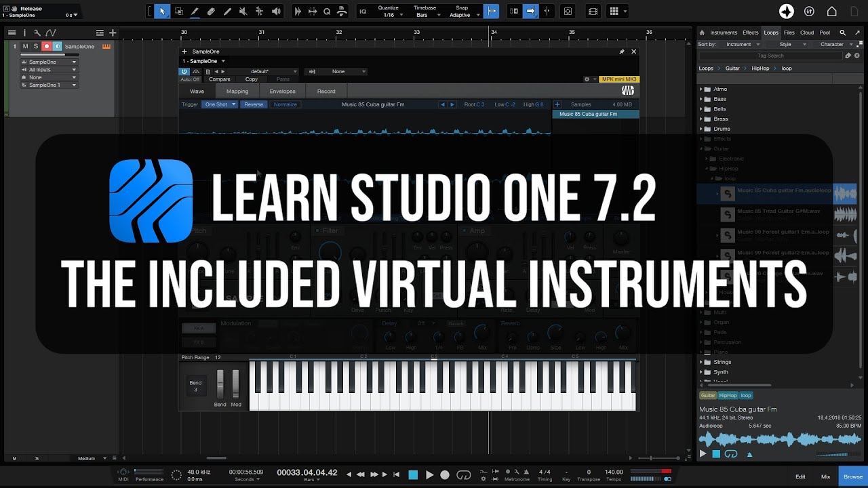The height and width of the screenshot is (488, 868).
Task: Open the Files browser tab
Action: 789,33
